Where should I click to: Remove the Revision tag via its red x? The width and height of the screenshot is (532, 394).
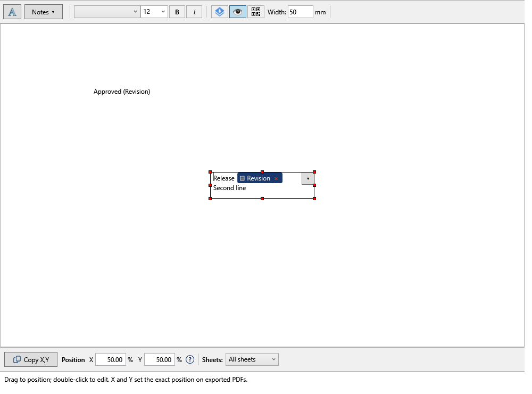tap(276, 179)
